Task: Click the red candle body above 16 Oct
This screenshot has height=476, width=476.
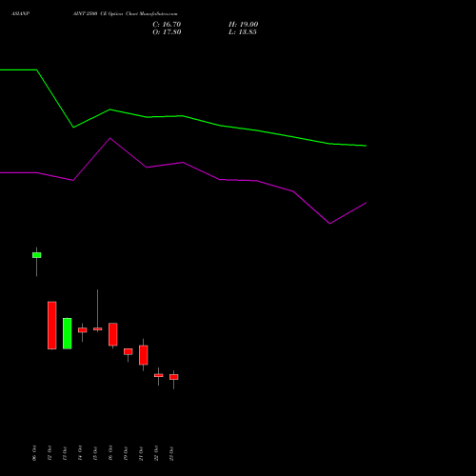Action: pyautogui.click(x=113, y=334)
